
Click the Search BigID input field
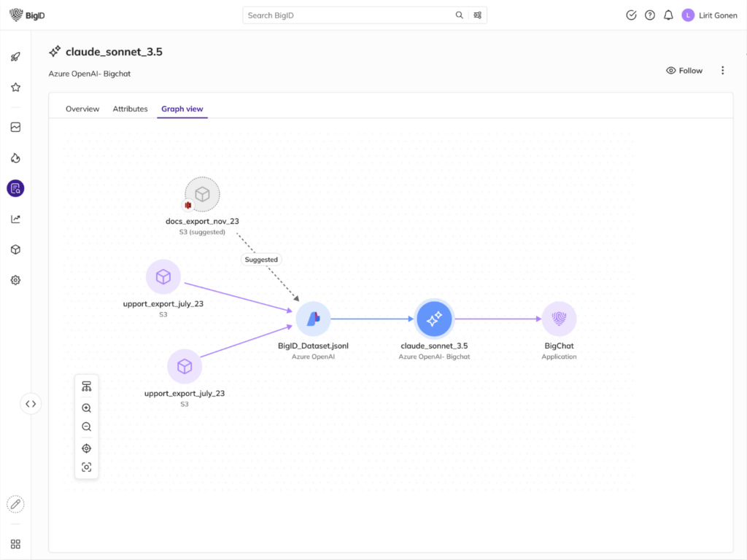pyautogui.click(x=347, y=15)
